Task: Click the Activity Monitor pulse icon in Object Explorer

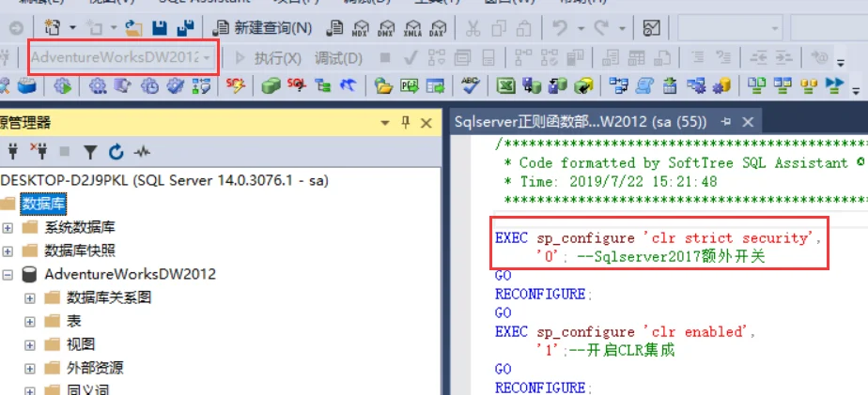Action: point(142,152)
